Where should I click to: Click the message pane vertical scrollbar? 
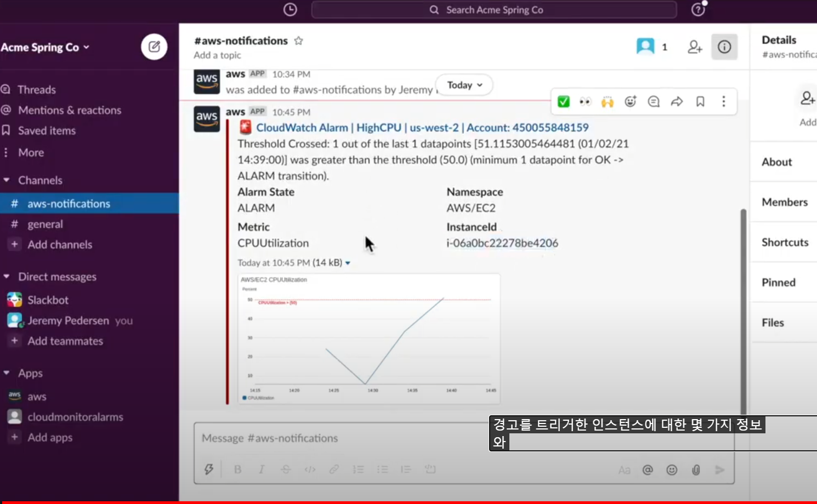744,311
